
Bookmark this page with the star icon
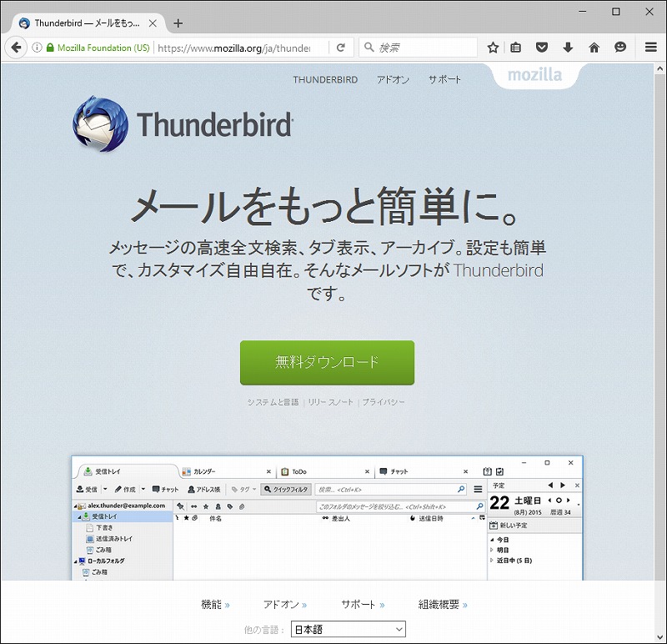pos(493,48)
